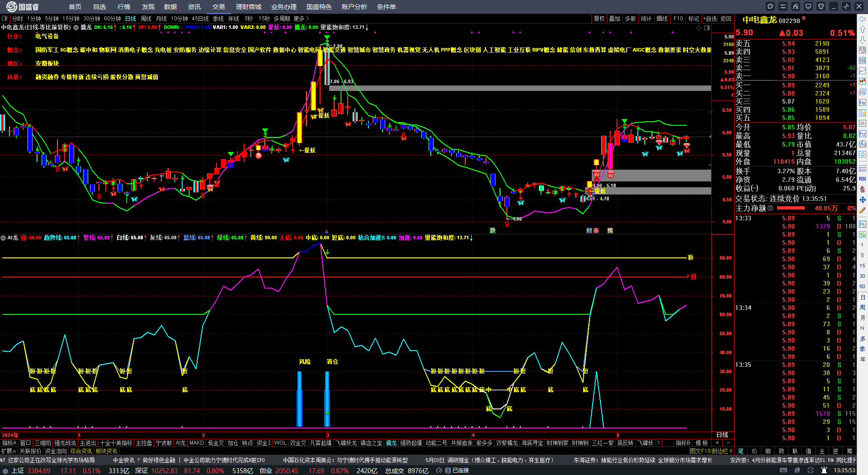Open the 指标A indicator group
This screenshot has height=475, width=868.
9,443
